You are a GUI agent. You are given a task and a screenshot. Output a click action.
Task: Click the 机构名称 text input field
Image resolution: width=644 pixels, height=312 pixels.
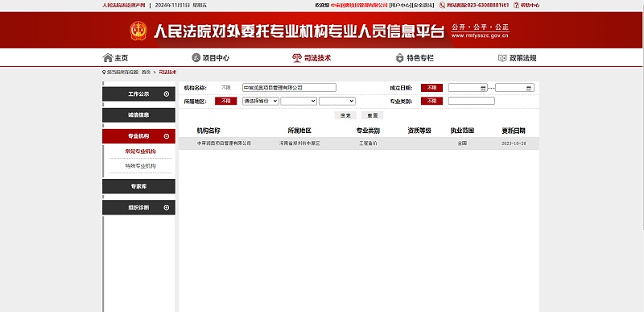(289, 88)
